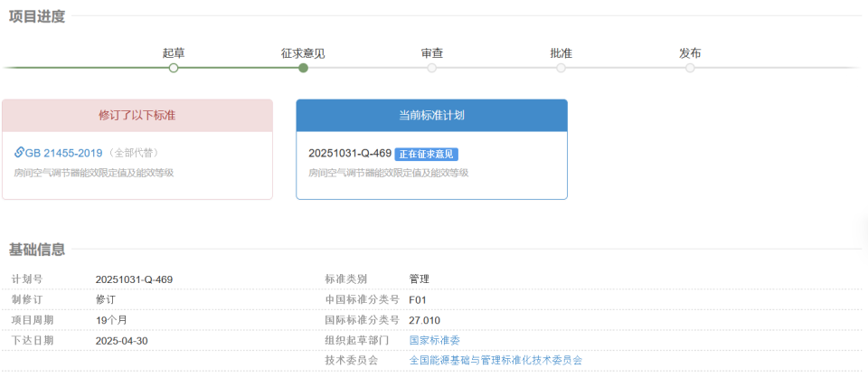Click the 计划号 field label
Image resolution: width=868 pixels, height=378 pixels.
pyautogui.click(x=27, y=279)
